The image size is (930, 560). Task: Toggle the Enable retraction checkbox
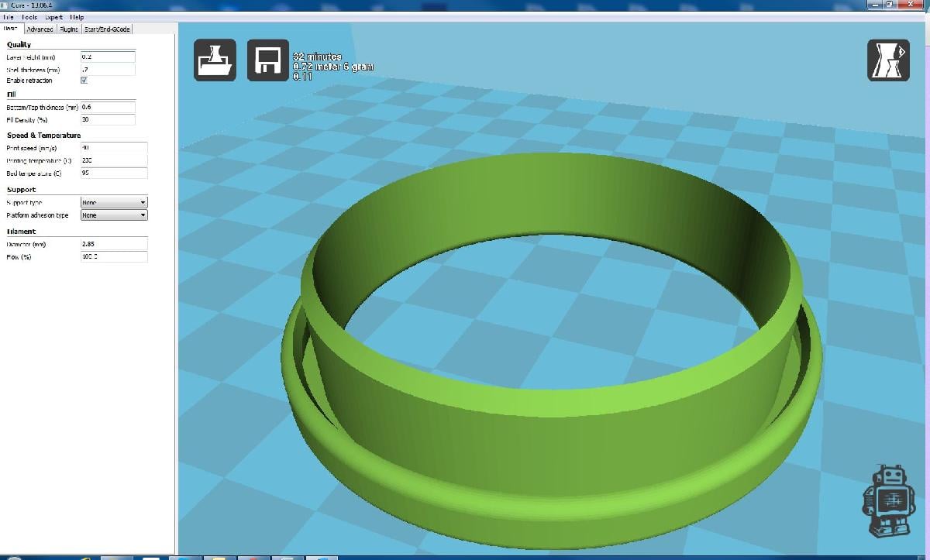pyautogui.click(x=84, y=80)
